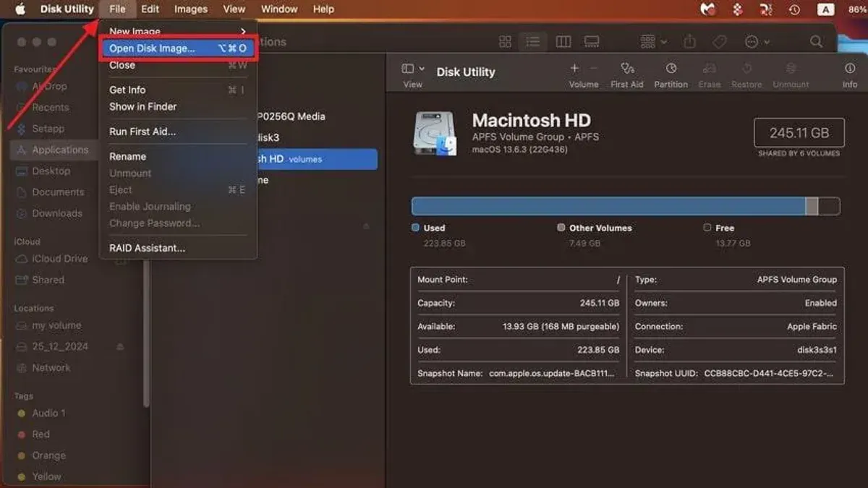Viewport: 868px width, 488px height.
Task: Click the battery 86% indicator
Action: (x=857, y=9)
